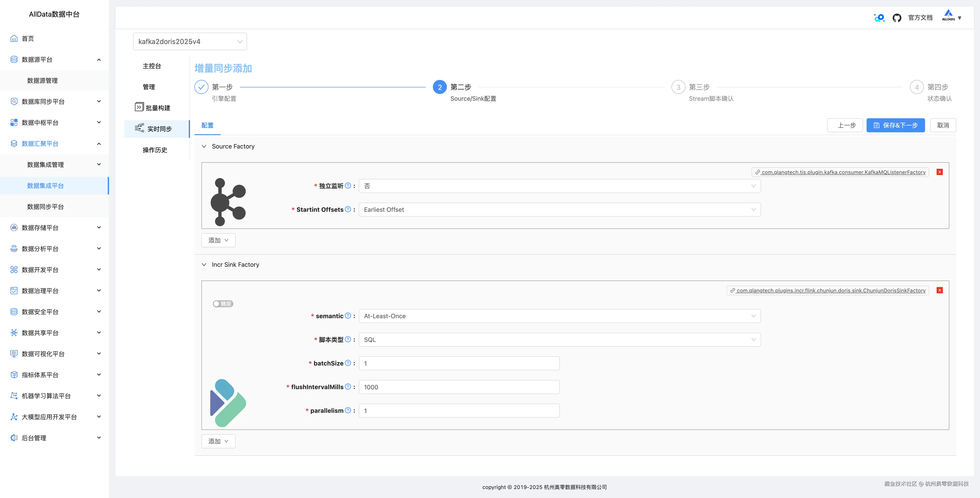Click the help icon beside batchSize
980x498 pixels.
(x=348, y=363)
